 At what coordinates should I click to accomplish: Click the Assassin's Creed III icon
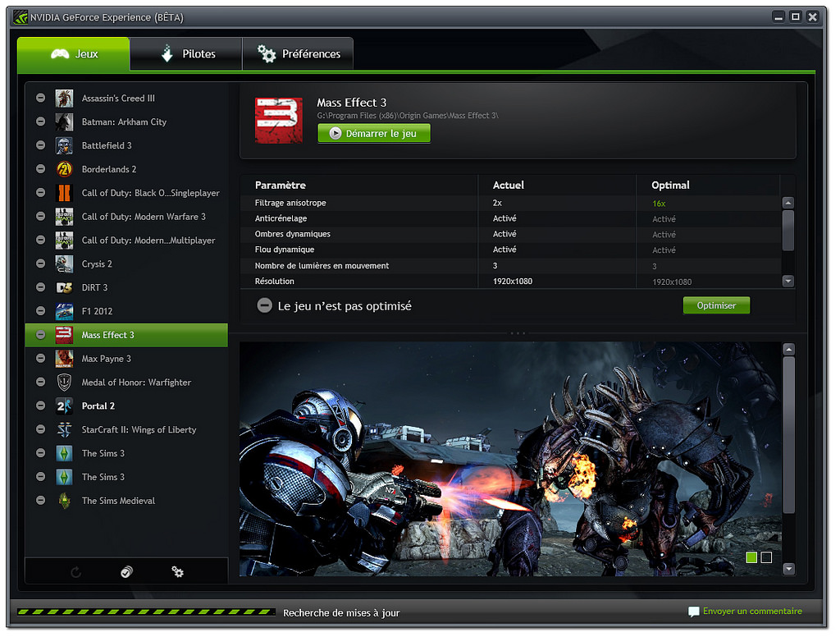pos(64,99)
